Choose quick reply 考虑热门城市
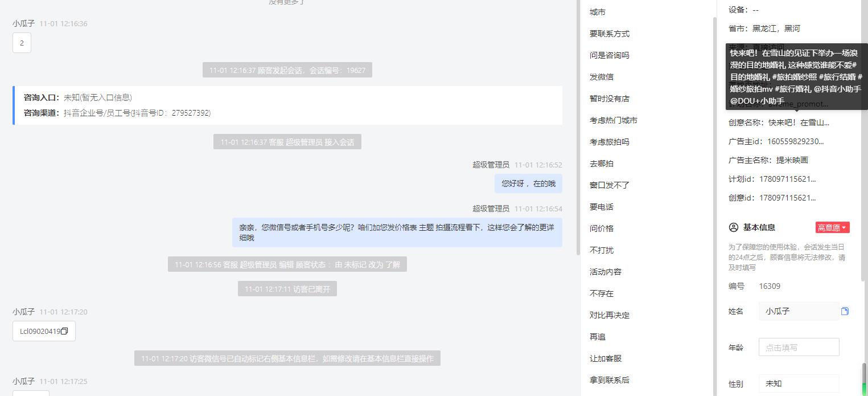Screen dimensions: 868x396 pyautogui.click(x=614, y=120)
